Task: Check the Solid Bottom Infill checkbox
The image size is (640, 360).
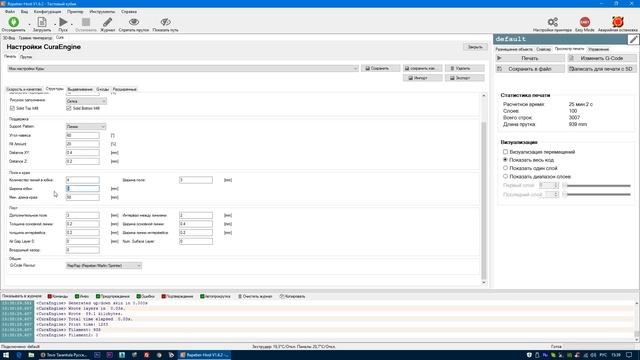Action: tap(69, 109)
